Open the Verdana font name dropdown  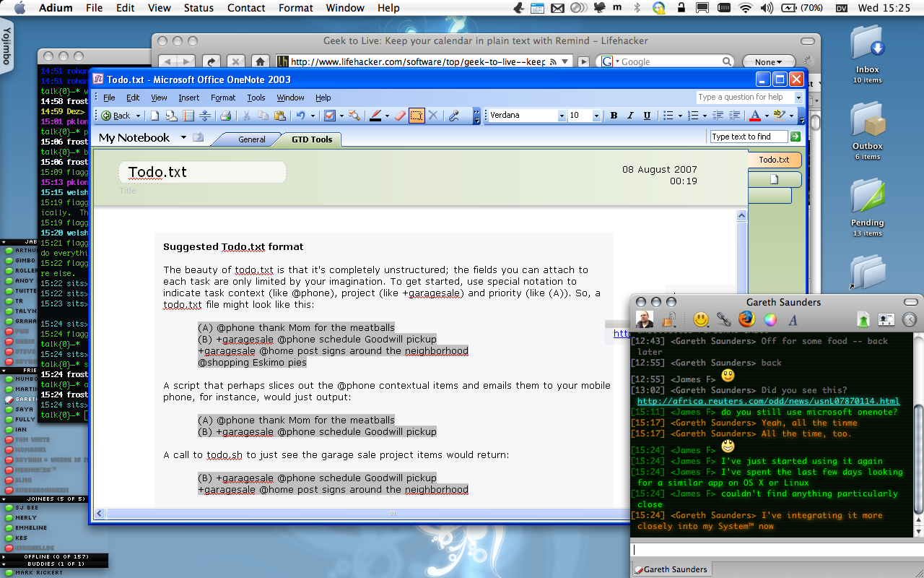[x=562, y=116]
